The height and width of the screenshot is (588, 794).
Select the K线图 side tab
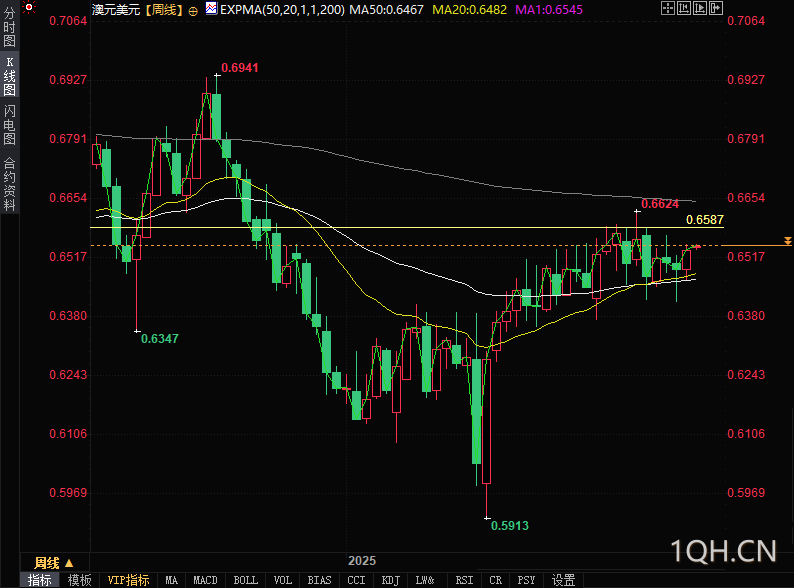(9, 76)
